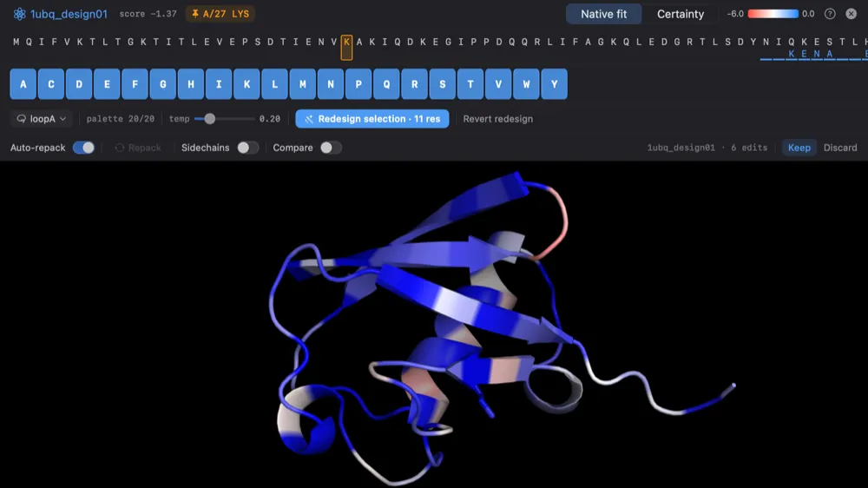Discard the design edits
868x488 pixels.
[x=839, y=148]
